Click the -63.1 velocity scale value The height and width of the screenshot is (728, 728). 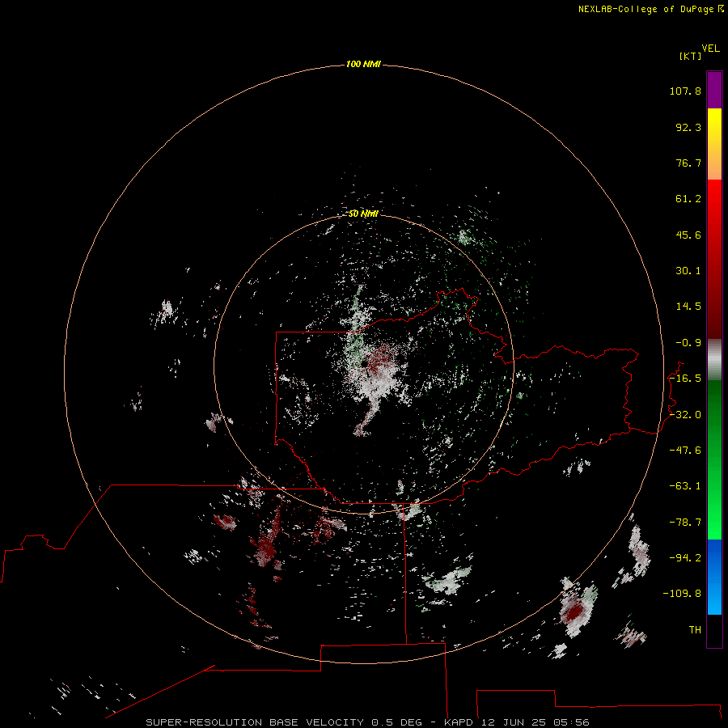tap(685, 486)
